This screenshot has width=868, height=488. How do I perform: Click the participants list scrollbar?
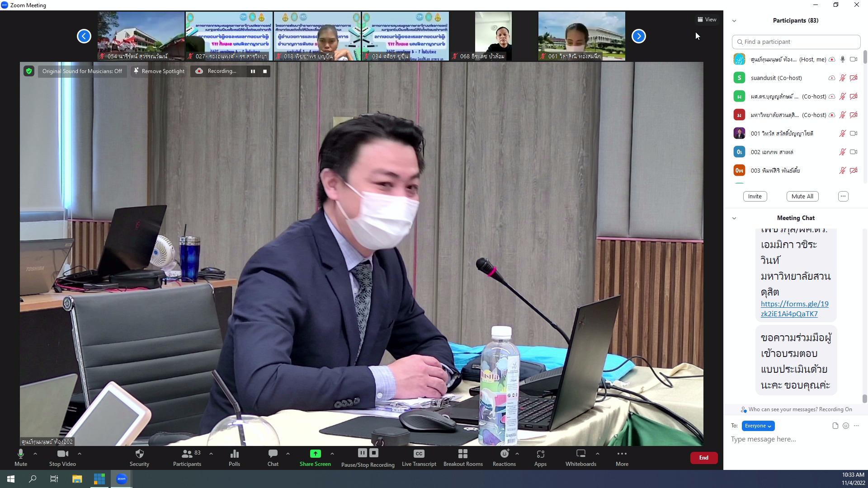point(865,56)
